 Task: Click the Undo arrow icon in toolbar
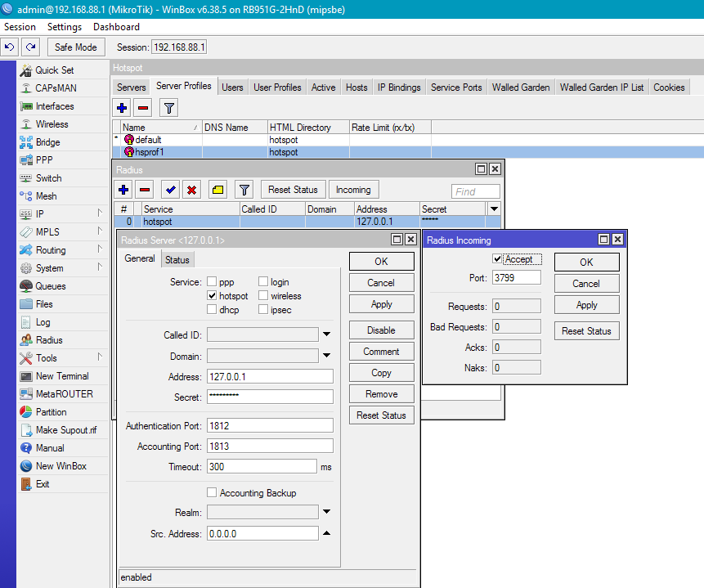click(x=10, y=47)
